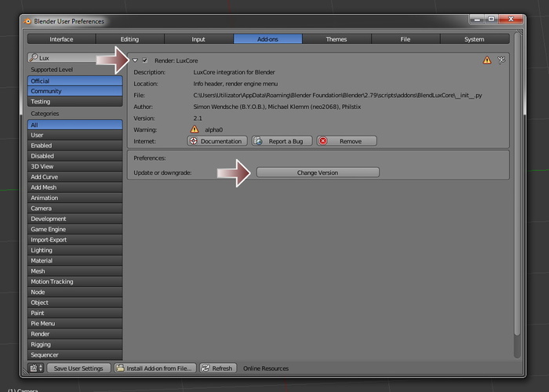
Task: Click the community support icon beside the warning
Action: pos(501,60)
